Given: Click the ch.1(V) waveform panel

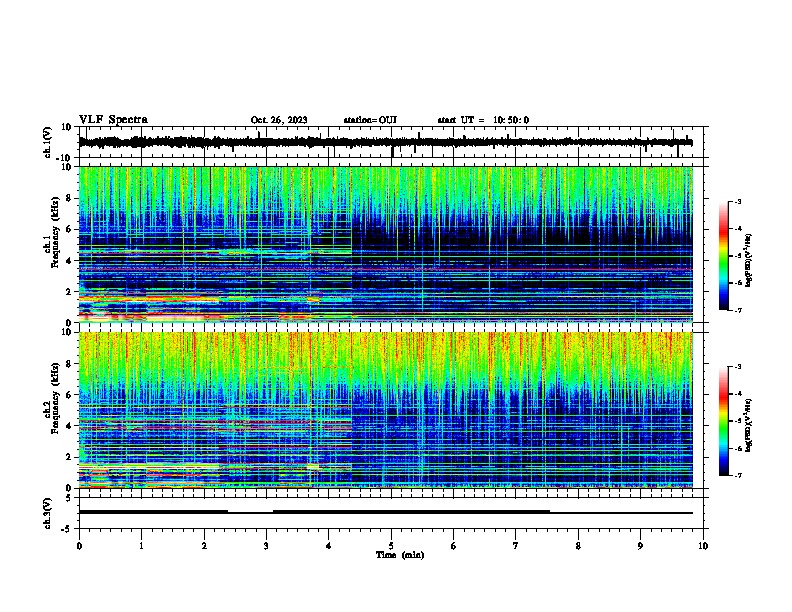Looking at the screenshot, I should [393, 142].
